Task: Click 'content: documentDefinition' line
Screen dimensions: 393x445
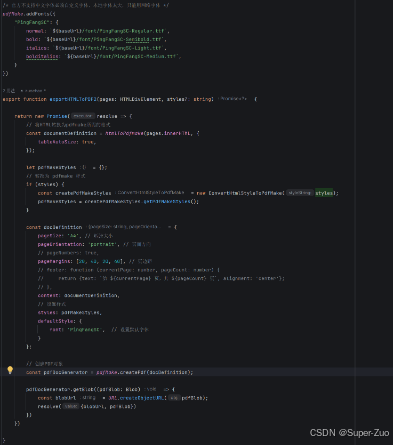Action: tap(78, 295)
